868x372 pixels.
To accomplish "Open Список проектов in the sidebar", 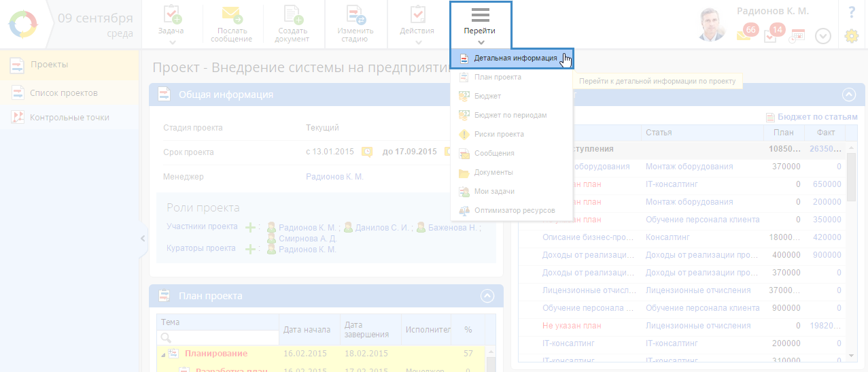I will coord(63,92).
